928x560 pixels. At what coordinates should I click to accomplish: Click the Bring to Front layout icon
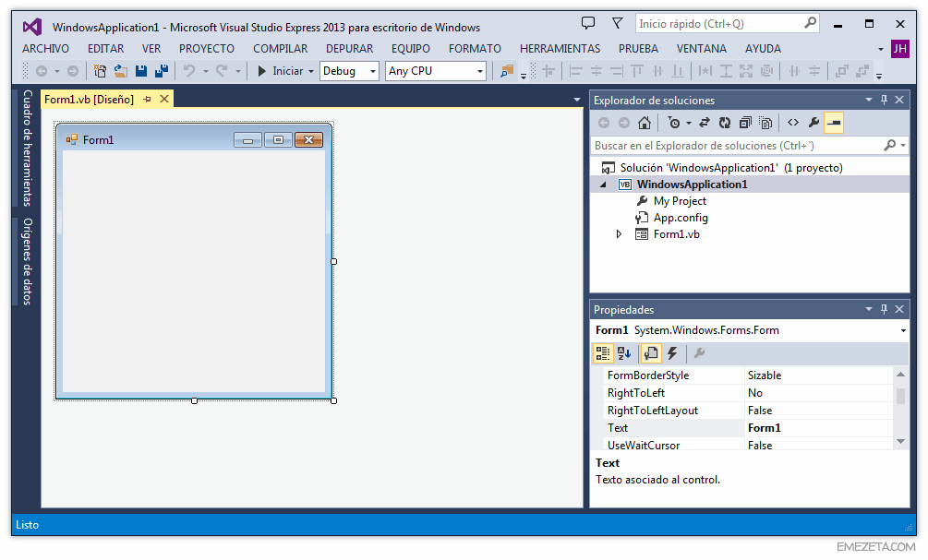click(841, 72)
